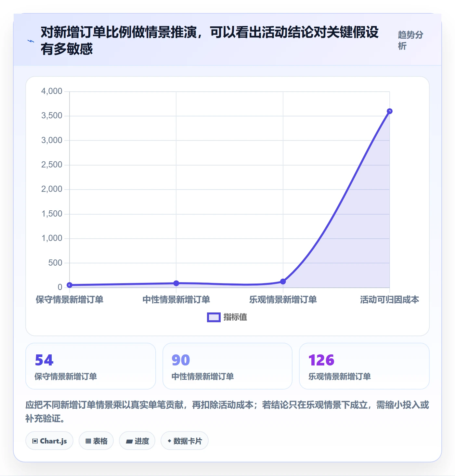This screenshot has width=455, height=476.
Task: Open the 126 乐观情景新增订单 data card
Action: tap(364, 366)
